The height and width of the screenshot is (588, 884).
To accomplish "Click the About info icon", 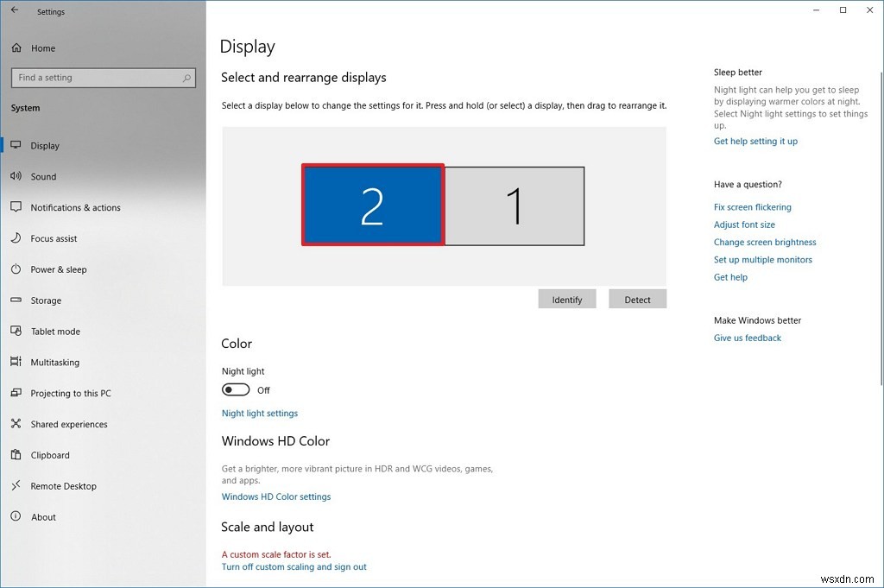I will click(x=16, y=515).
